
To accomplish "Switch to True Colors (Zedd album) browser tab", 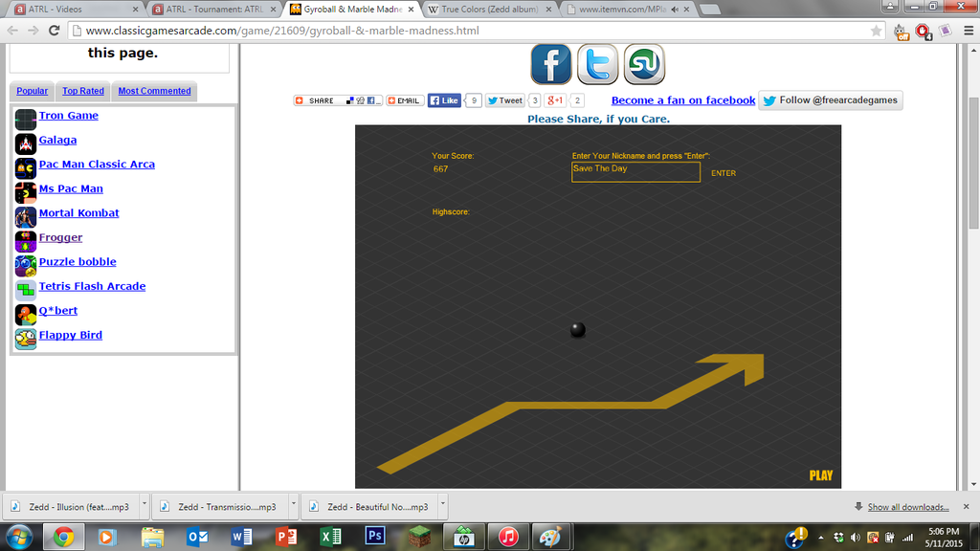I will tap(488, 10).
